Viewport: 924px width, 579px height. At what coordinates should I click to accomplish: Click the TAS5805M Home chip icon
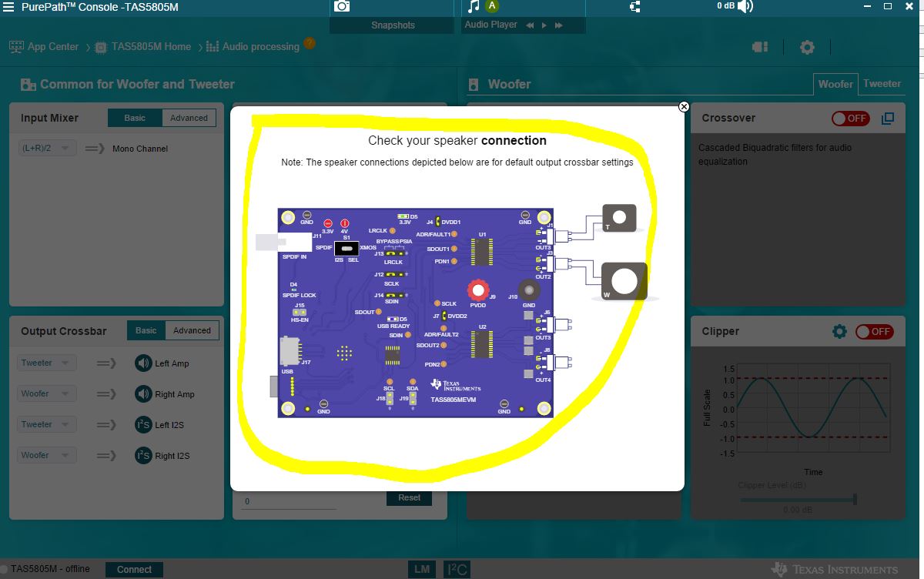pos(100,47)
